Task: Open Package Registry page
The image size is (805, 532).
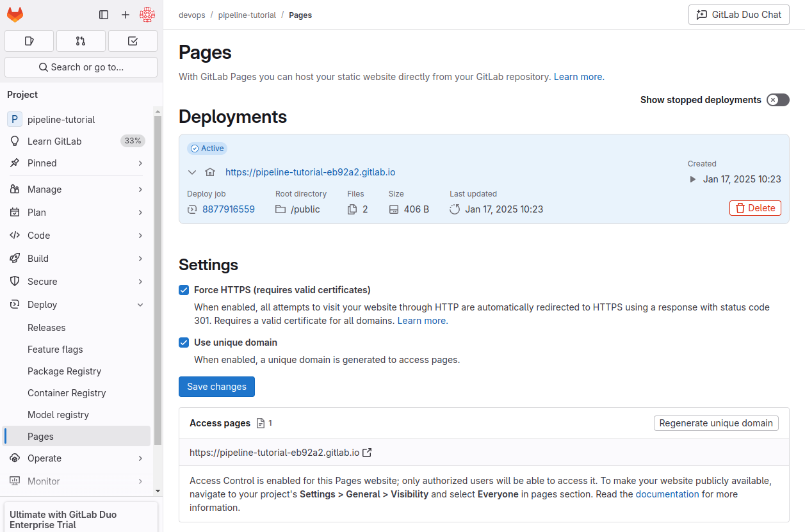Action: (77, 371)
